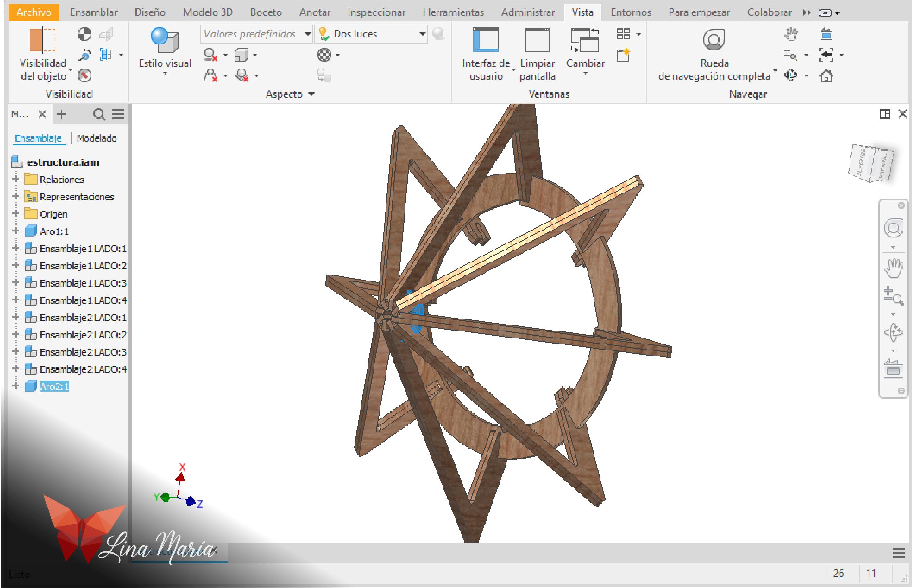Click the ribbon Orbit tool icon
The width and height of the screenshot is (912, 588).
click(791, 75)
